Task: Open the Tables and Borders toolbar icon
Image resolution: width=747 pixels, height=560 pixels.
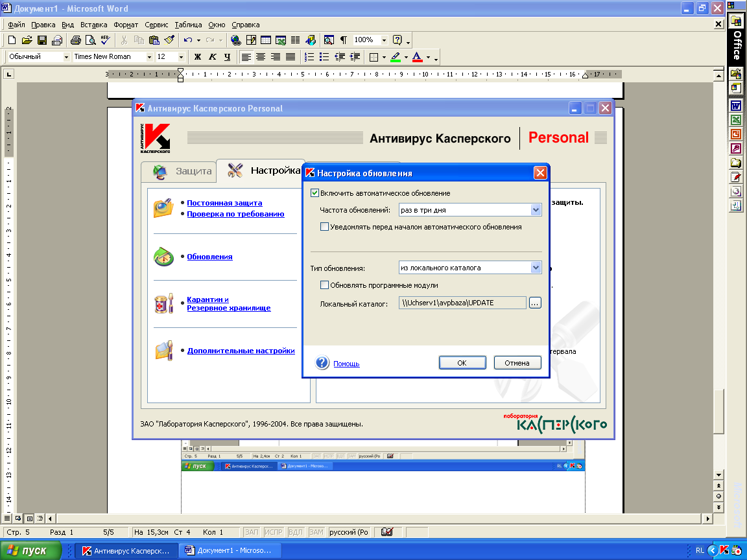Action: coord(250,40)
